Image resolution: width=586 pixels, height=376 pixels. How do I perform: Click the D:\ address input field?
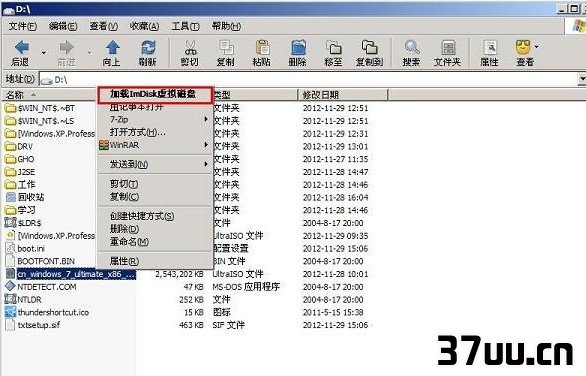click(308, 79)
